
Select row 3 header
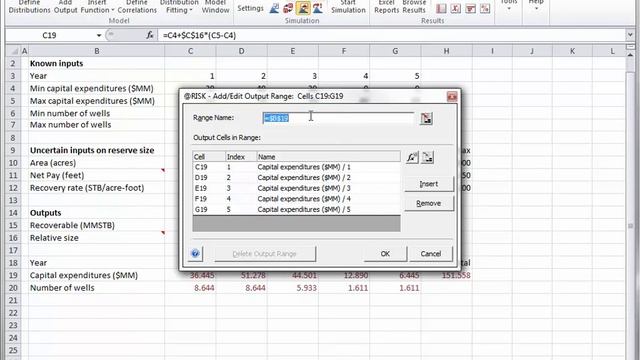[13, 76]
